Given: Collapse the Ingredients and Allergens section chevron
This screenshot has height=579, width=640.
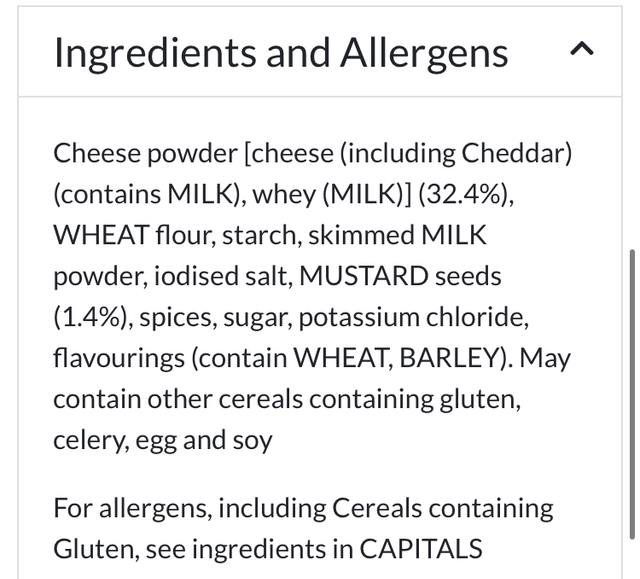Looking at the screenshot, I should (582, 51).
